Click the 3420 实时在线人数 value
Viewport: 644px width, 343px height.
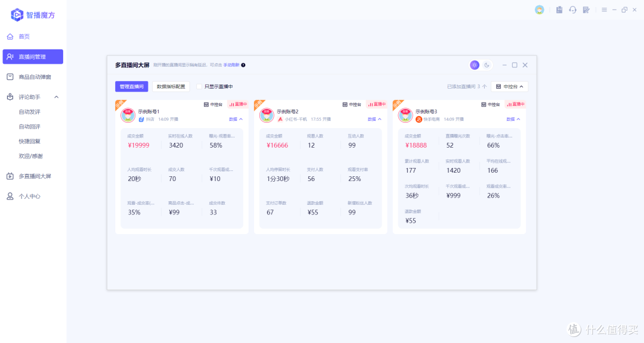(176, 145)
